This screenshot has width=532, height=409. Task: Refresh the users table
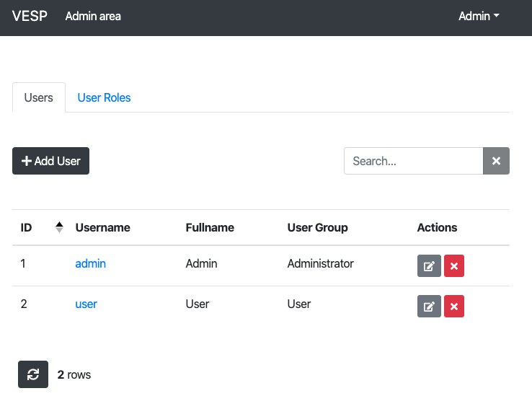[x=33, y=374]
